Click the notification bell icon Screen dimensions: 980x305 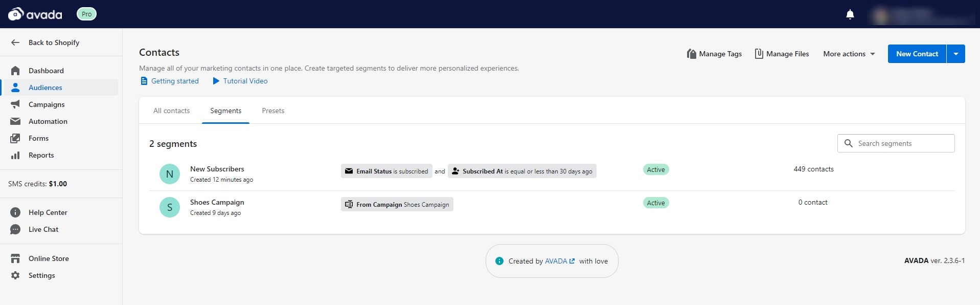[x=850, y=14]
